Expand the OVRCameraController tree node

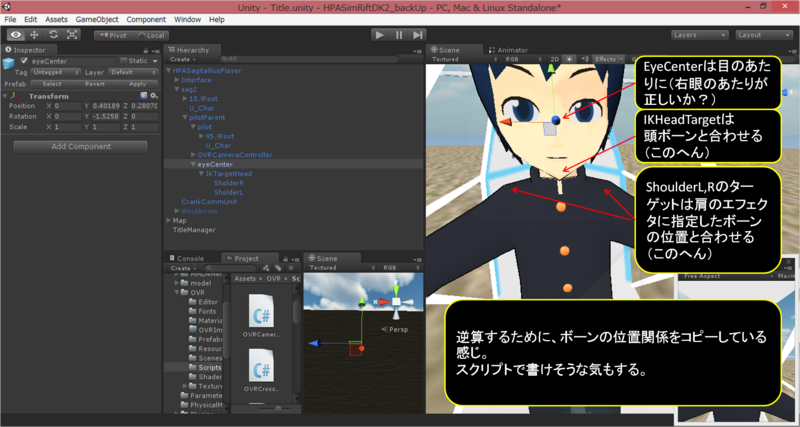click(193, 155)
